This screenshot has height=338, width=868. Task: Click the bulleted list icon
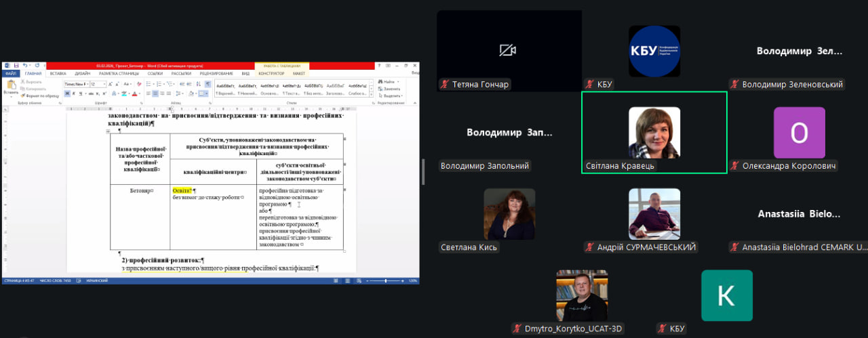[x=148, y=84]
